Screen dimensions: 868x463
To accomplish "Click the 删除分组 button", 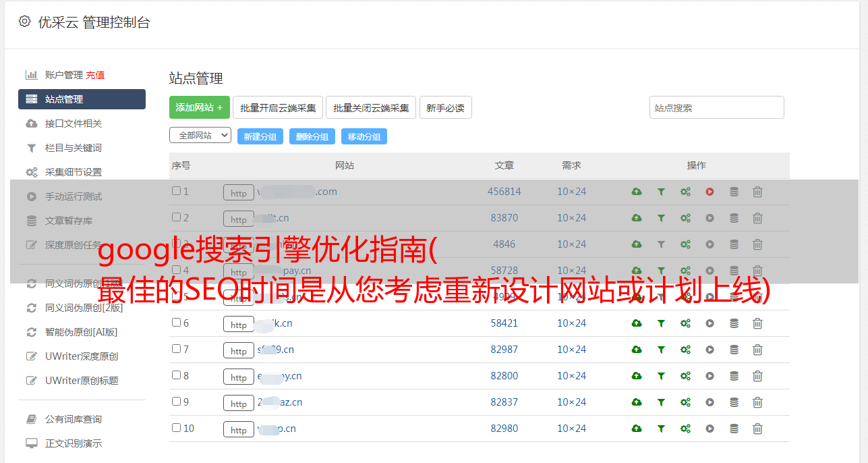I will point(312,136).
